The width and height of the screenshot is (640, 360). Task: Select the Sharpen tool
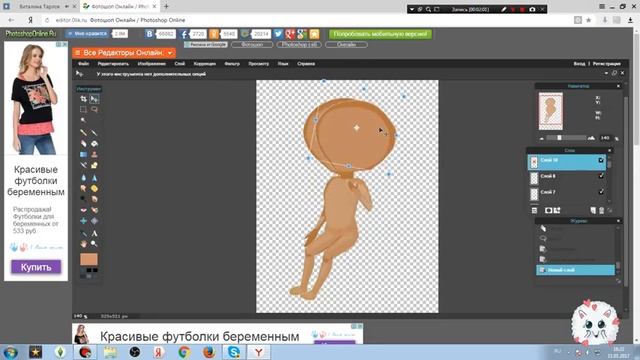(x=94, y=178)
